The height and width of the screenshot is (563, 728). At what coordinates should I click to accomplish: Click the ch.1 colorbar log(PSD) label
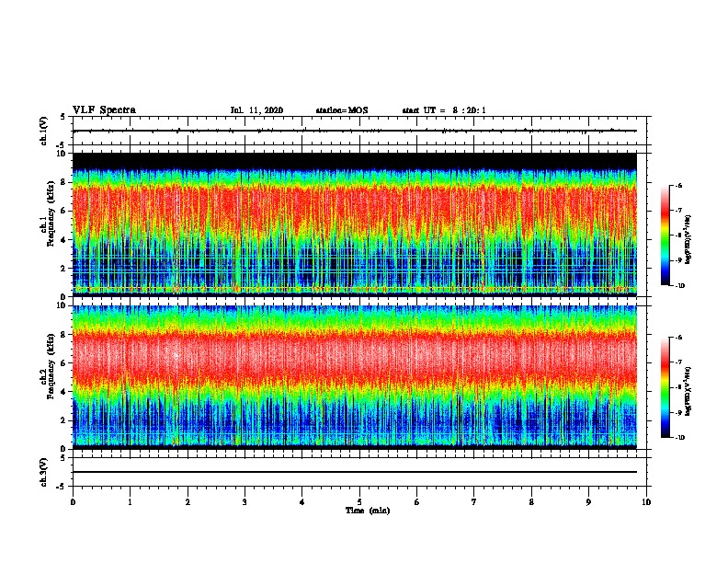click(688, 240)
